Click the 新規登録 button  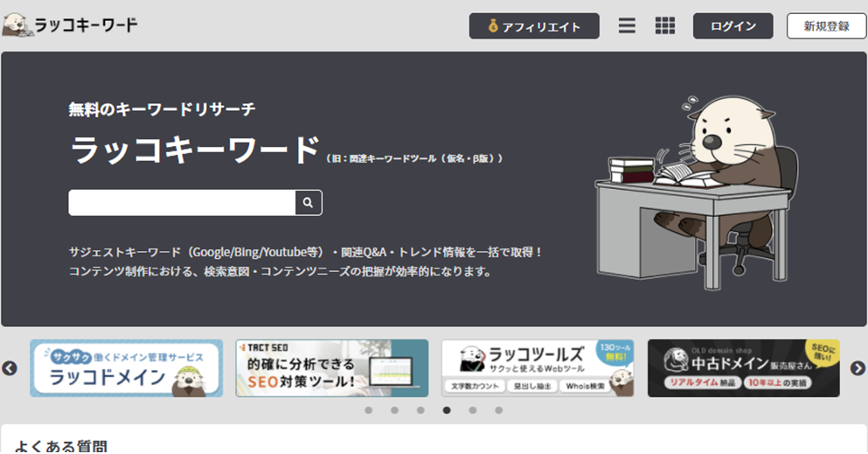(827, 26)
